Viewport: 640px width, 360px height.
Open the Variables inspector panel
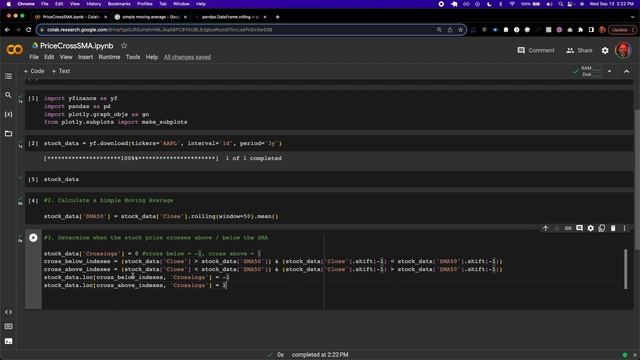[8, 114]
